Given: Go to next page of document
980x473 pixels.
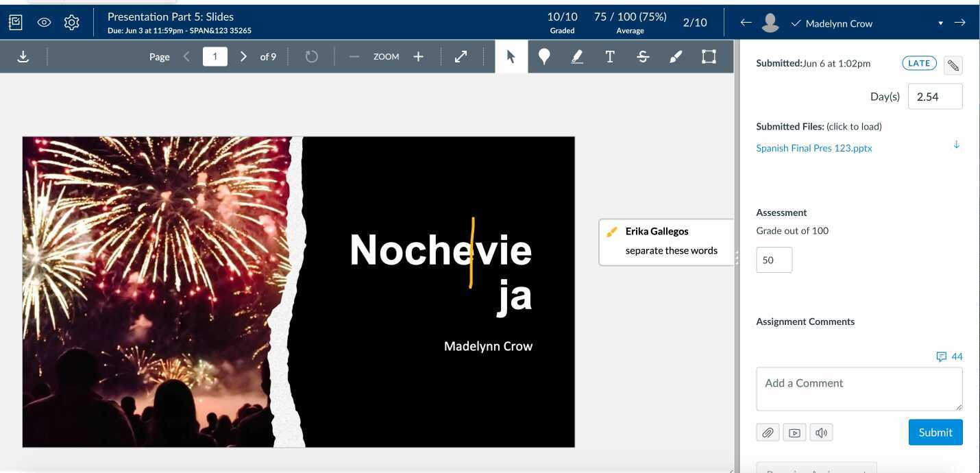Looking at the screenshot, I should click(x=243, y=56).
